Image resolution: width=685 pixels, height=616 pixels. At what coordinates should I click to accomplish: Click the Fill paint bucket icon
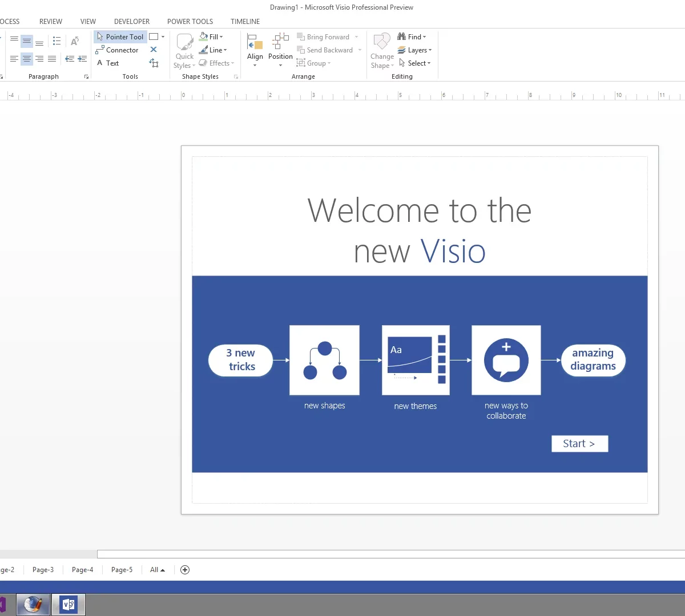[x=204, y=37]
